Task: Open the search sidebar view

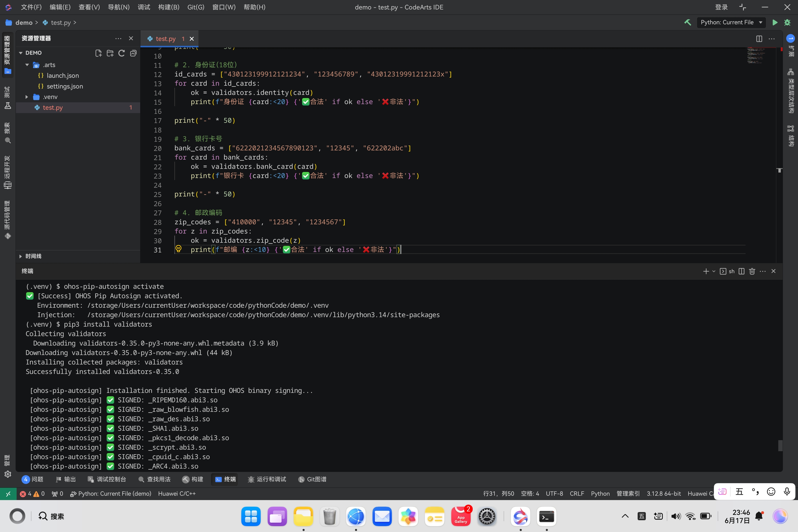Action: (7, 133)
